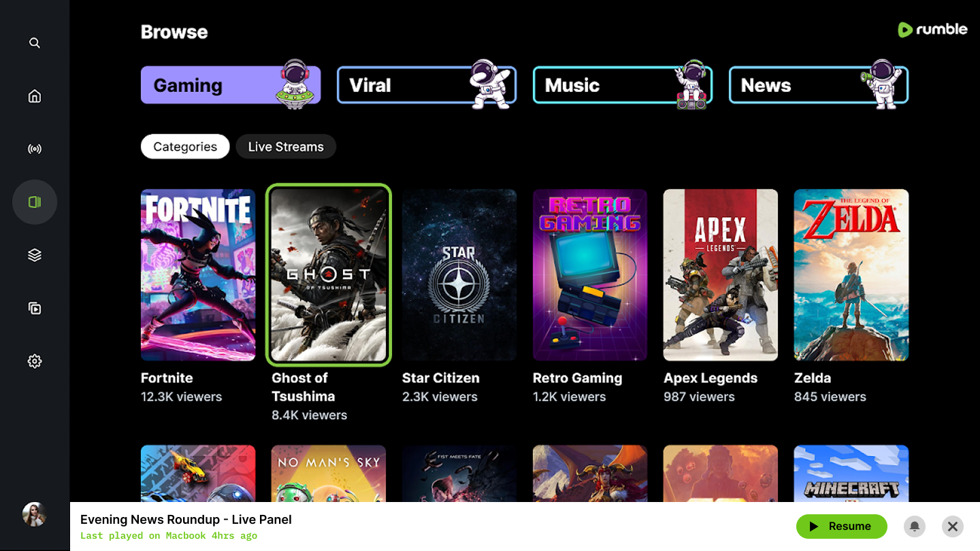This screenshot has height=551, width=980.
Task: Open the video library sidebar icon
Action: (35, 308)
